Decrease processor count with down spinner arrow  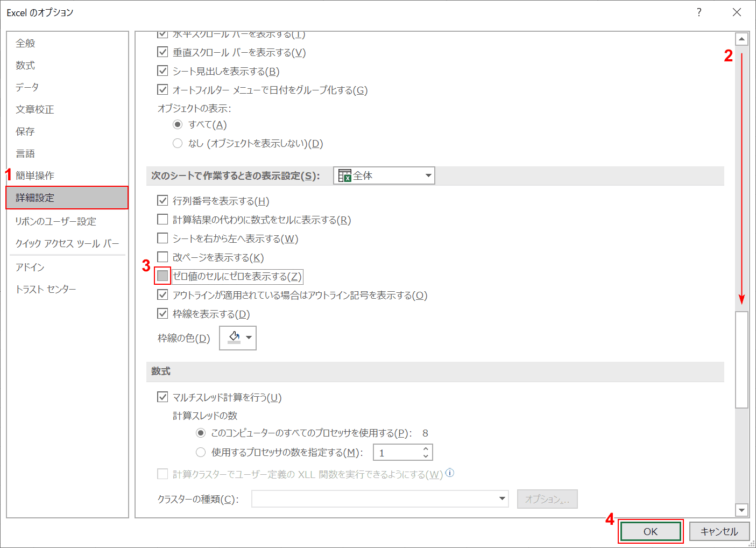426,456
